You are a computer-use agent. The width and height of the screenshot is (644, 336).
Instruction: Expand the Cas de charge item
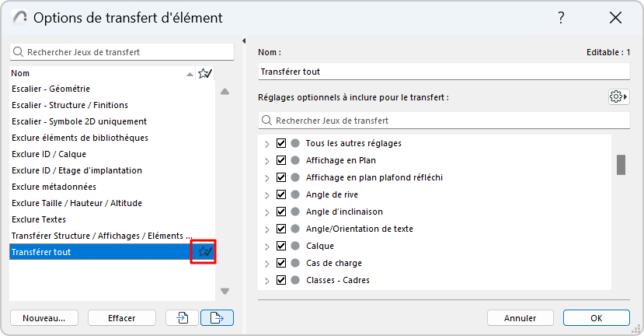click(266, 263)
